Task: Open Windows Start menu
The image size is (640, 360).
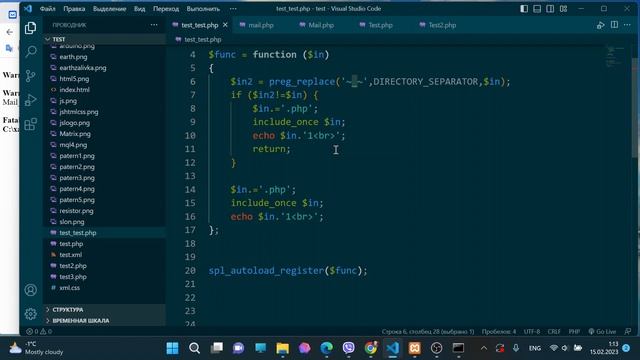Action: [x=173, y=348]
